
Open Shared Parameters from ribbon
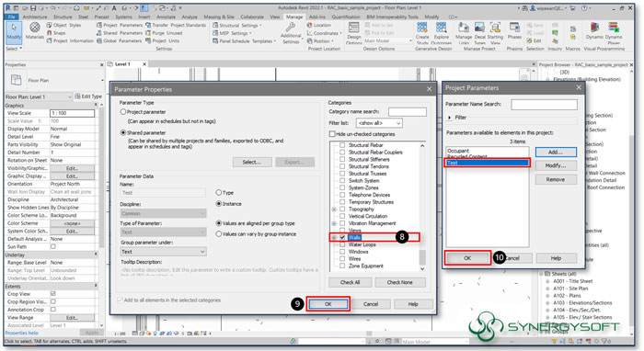120,33
